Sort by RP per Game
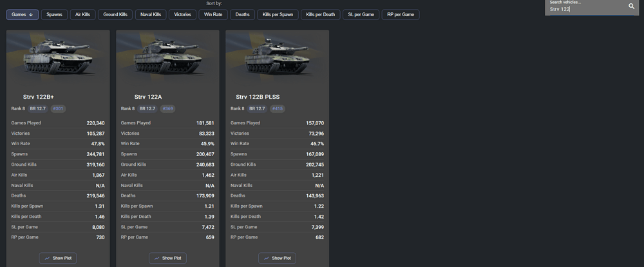 pos(400,14)
